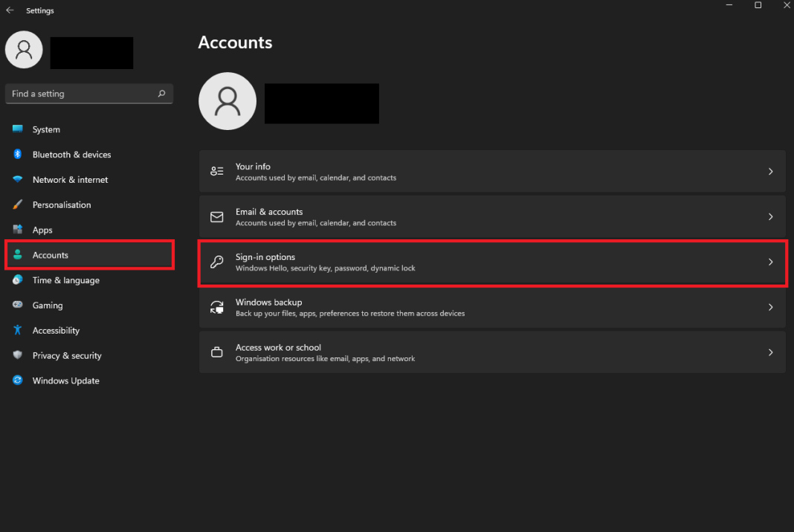The image size is (794, 532).
Task: Click the Bluetooth & devices icon in sidebar
Action: click(x=16, y=155)
